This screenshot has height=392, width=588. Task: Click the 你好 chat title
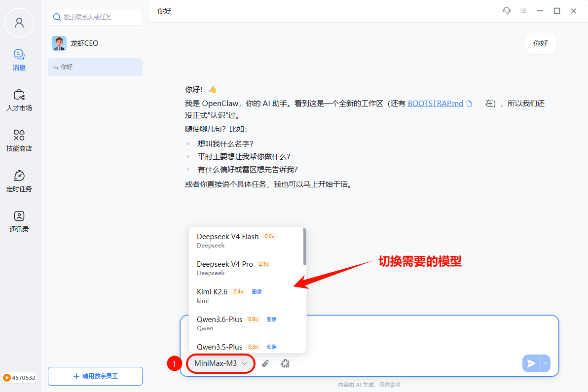point(164,11)
